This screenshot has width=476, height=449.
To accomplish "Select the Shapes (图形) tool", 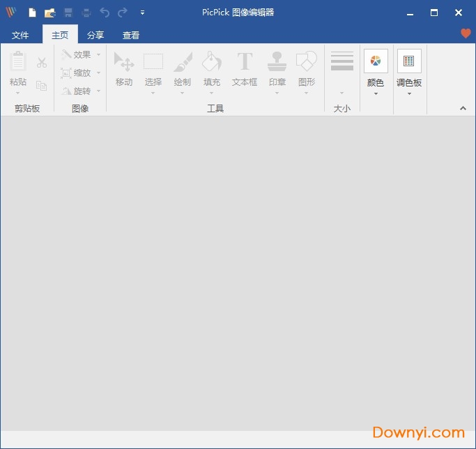I will (x=307, y=69).
